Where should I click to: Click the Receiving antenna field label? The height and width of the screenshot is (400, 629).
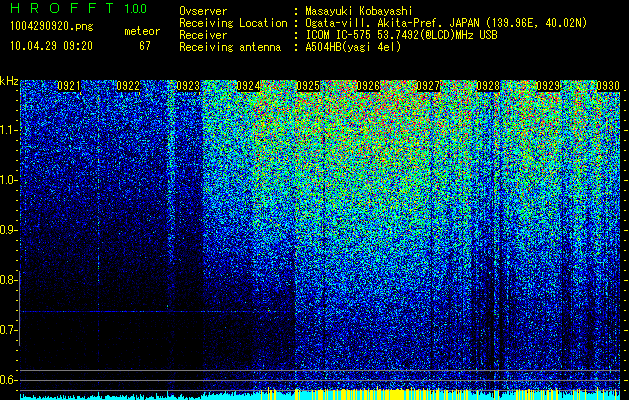[x=230, y=47]
